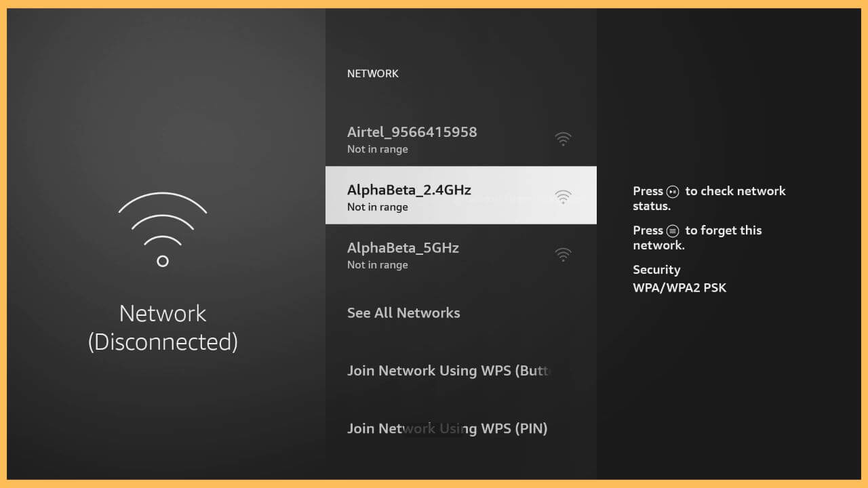868x488 pixels.
Task: Click Not in range under AlphaBeta_2.4GHz
Action: tap(378, 207)
